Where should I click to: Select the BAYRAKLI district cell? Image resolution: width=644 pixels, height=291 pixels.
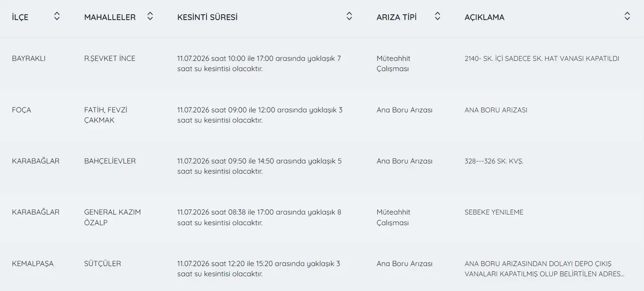pos(29,58)
